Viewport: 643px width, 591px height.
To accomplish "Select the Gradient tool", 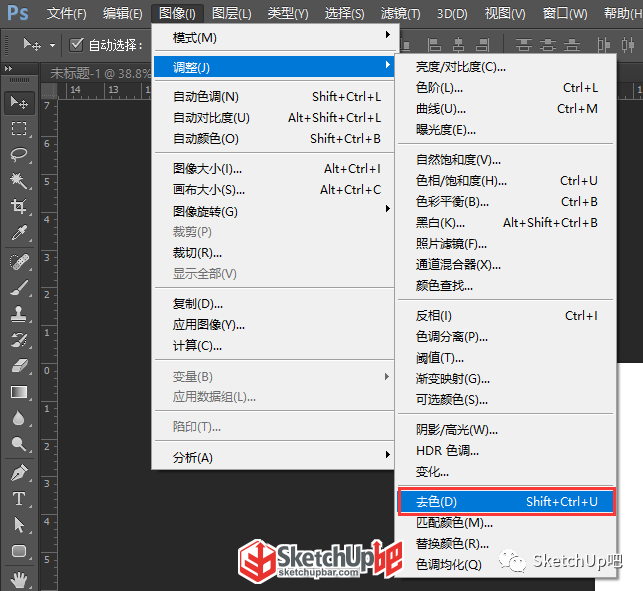I will (x=19, y=392).
